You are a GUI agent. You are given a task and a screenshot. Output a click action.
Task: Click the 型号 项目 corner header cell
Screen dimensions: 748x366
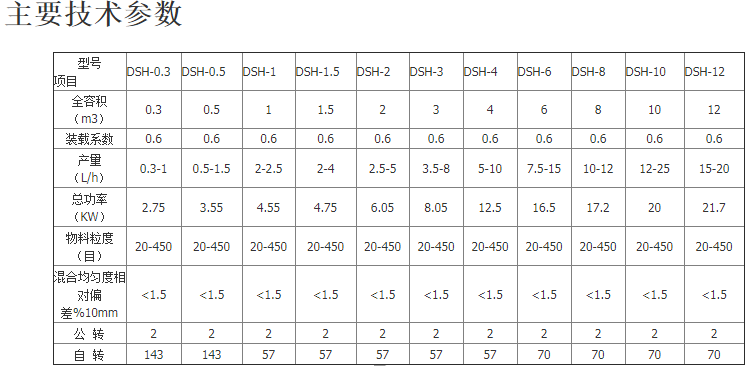[90, 72]
